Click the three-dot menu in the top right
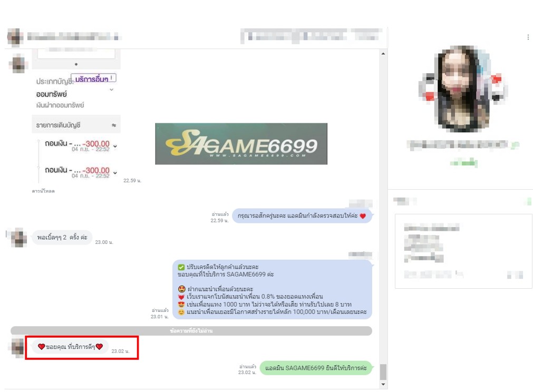Viewport: 533px width, 392px height. pyautogui.click(x=528, y=37)
